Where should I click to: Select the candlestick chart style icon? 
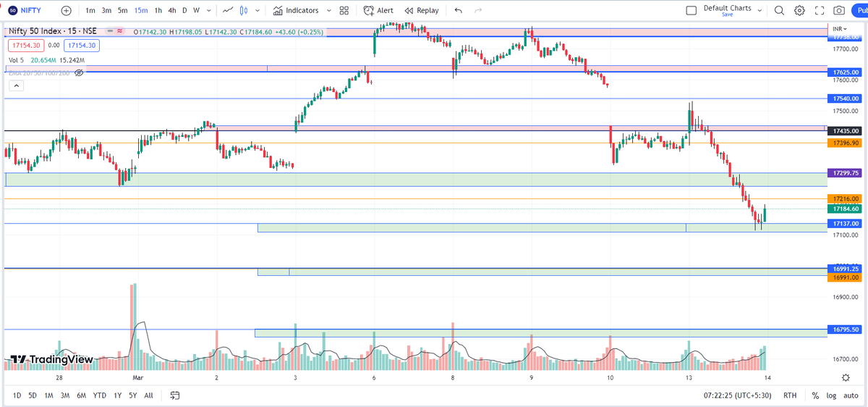(243, 10)
